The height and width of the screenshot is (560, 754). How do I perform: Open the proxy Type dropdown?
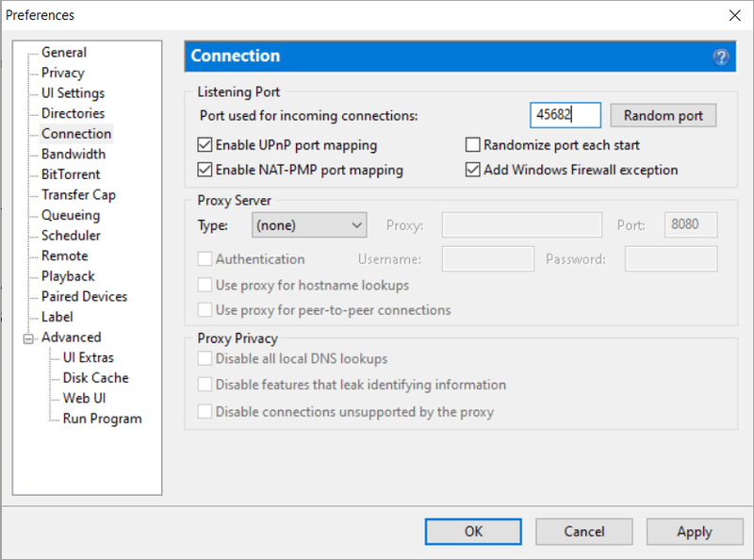[x=309, y=225]
